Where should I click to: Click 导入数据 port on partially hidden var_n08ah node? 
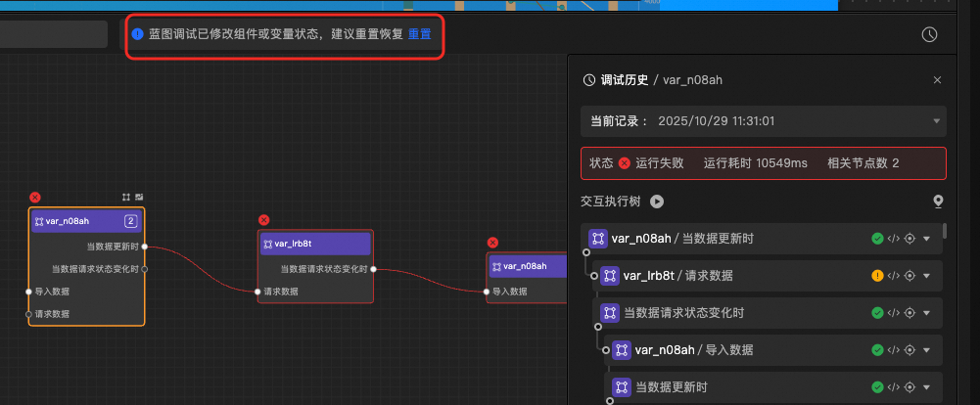coord(487,292)
